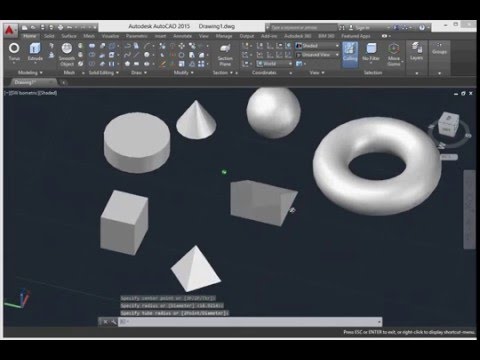Open the Shaded visual style dropdown
The image size is (480, 360).
click(317, 46)
